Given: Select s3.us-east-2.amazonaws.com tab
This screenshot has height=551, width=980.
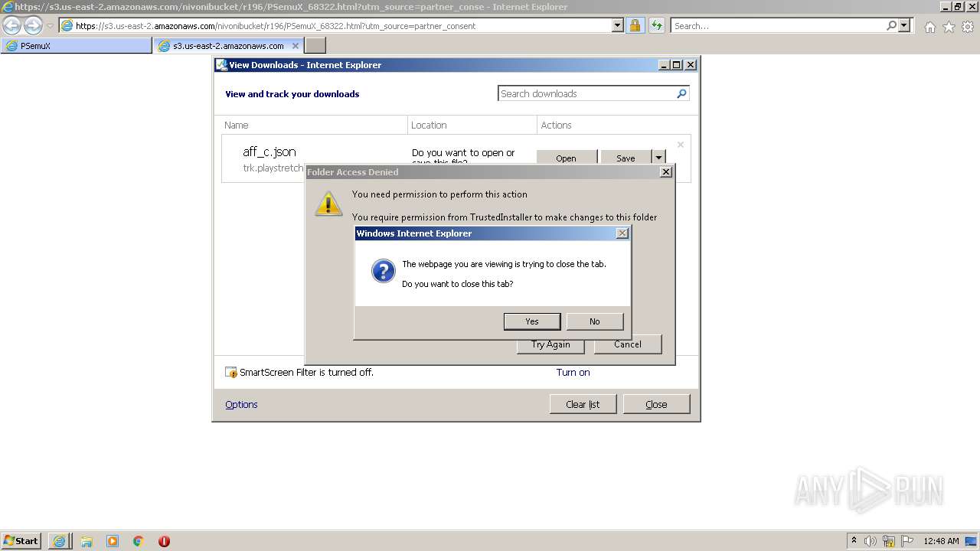Looking at the screenshot, I should point(228,46).
